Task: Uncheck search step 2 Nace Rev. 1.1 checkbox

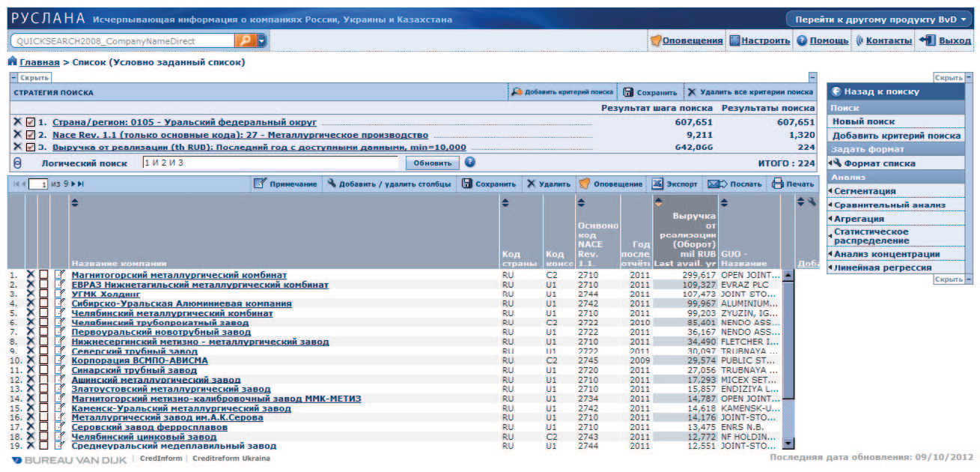Action: [31, 135]
